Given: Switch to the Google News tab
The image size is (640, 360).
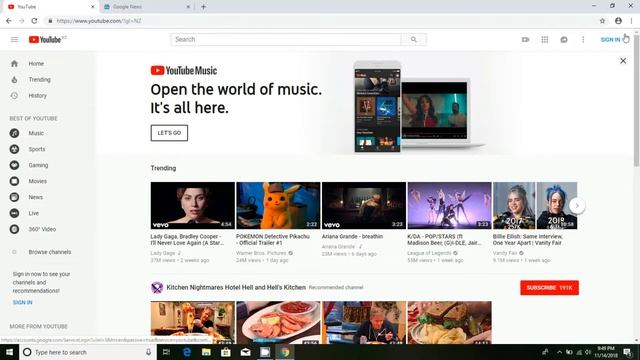Looking at the screenshot, I should pos(147,7).
